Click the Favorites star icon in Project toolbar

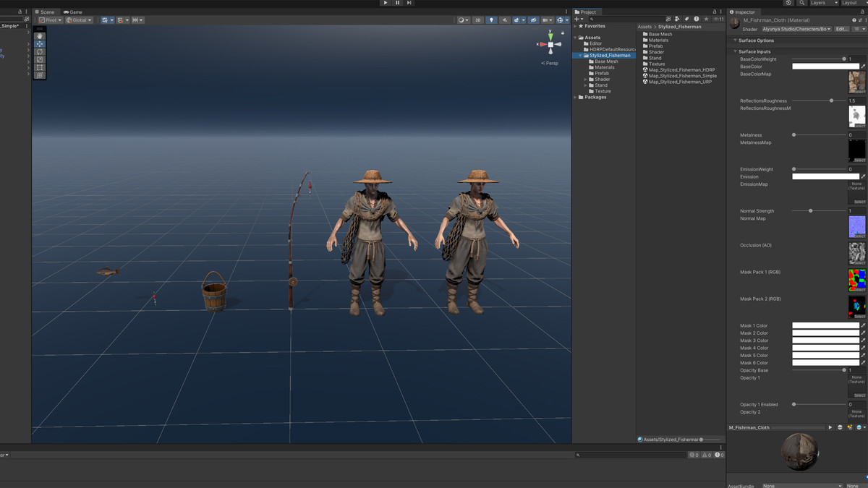(706, 19)
